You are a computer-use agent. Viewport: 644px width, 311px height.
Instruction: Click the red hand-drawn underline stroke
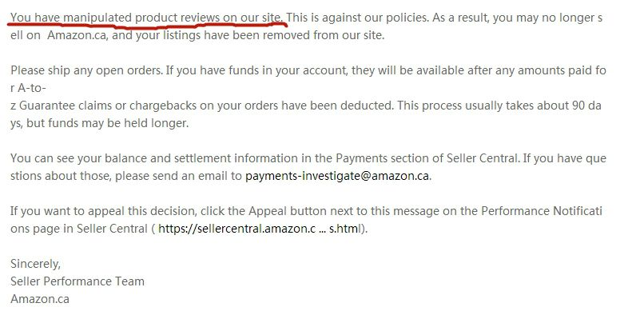pyautogui.click(x=147, y=25)
